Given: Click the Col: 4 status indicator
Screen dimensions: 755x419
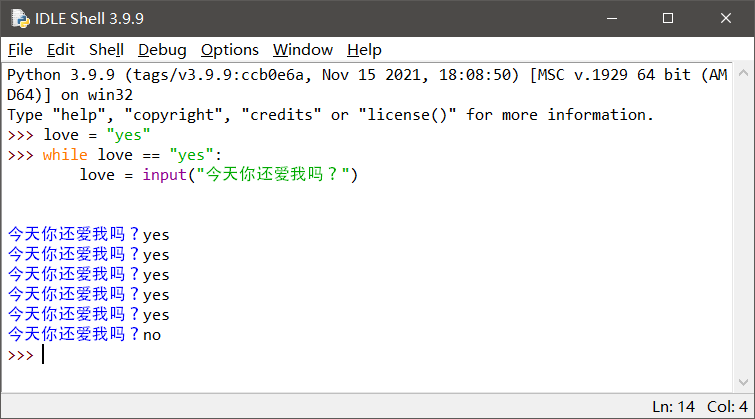Looking at the screenshot, I should pyautogui.click(x=727, y=406).
